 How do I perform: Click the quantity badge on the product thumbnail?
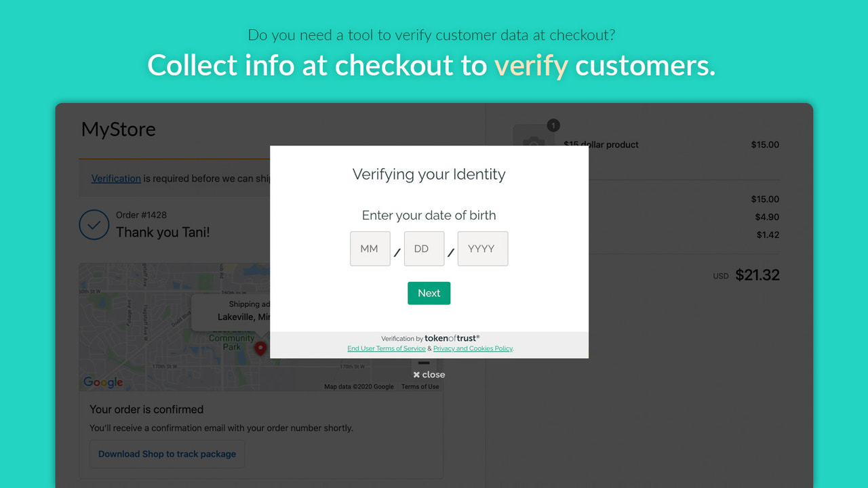click(553, 125)
